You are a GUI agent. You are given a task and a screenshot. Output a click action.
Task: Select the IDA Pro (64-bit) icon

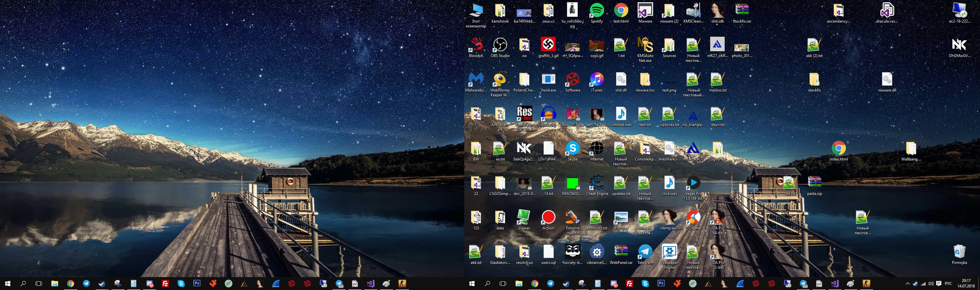click(717, 218)
